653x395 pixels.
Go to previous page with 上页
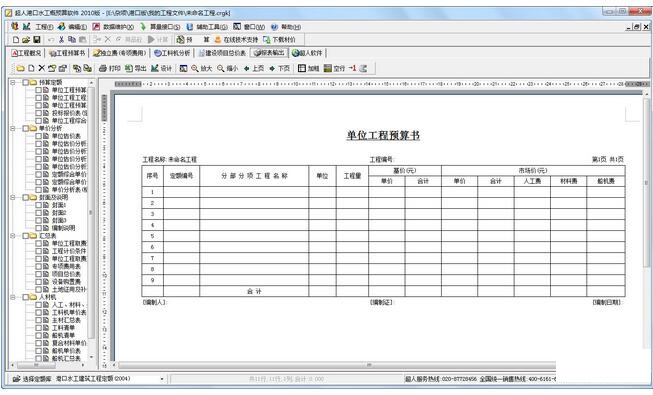(254, 68)
